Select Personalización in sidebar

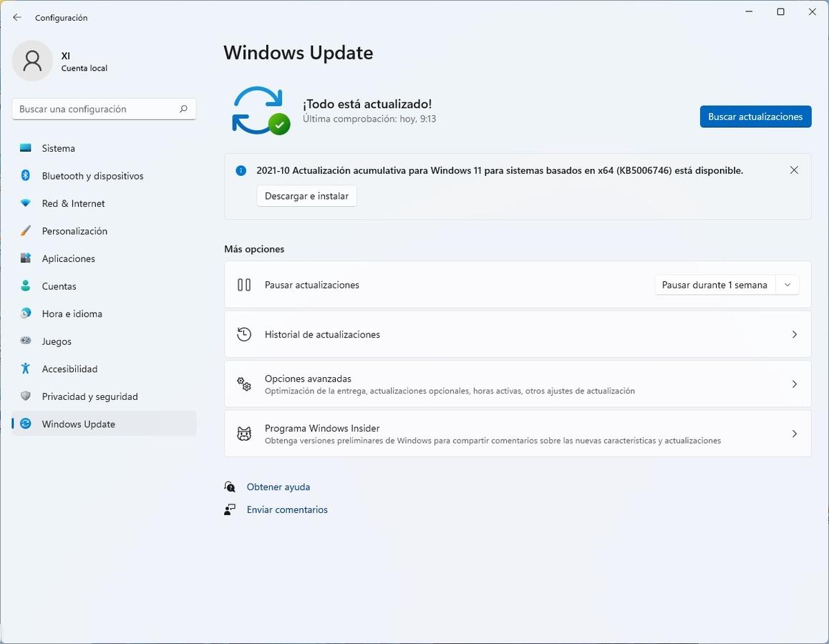pyautogui.click(x=104, y=230)
